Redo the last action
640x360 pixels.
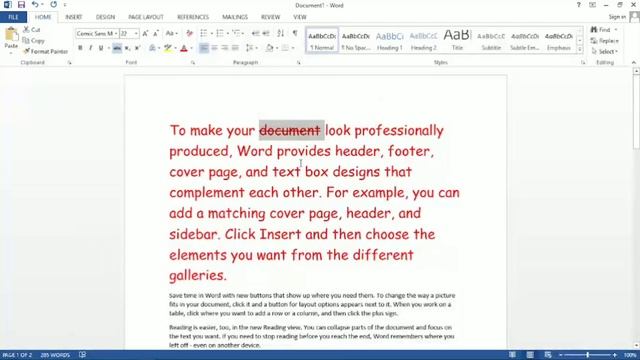pos(53,5)
